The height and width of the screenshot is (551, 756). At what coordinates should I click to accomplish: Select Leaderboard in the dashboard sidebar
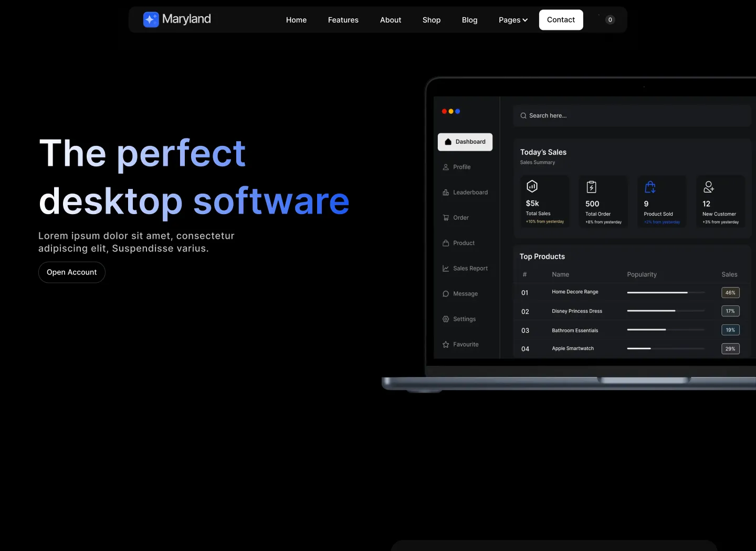[465, 192]
